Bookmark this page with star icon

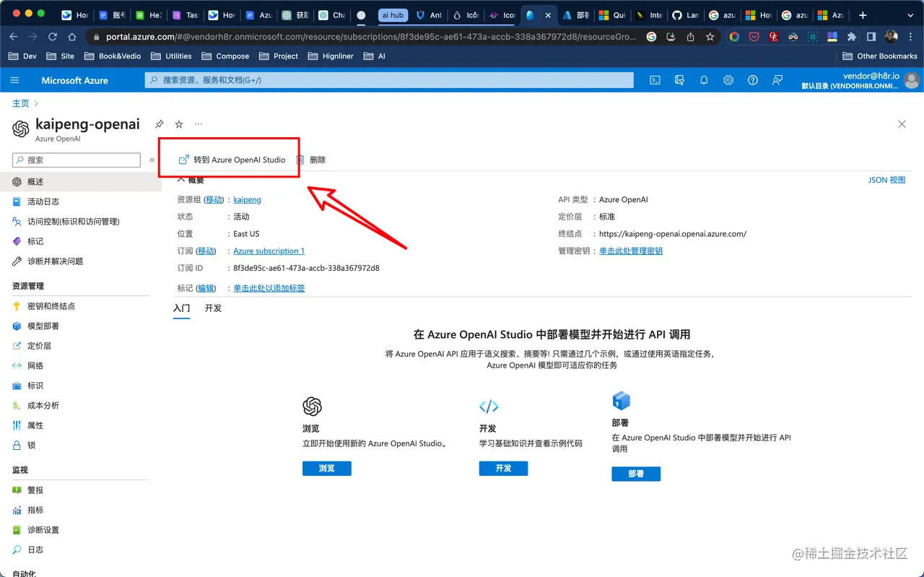tap(710, 37)
